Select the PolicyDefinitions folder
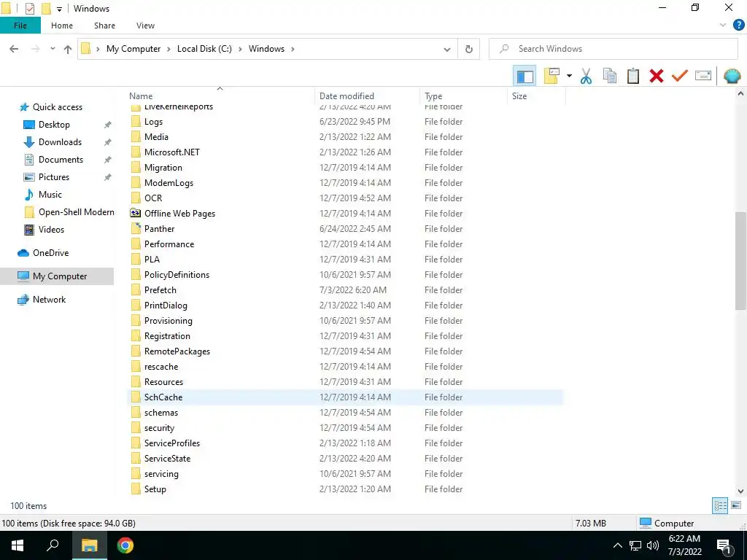Image resolution: width=747 pixels, height=560 pixels. coord(177,275)
